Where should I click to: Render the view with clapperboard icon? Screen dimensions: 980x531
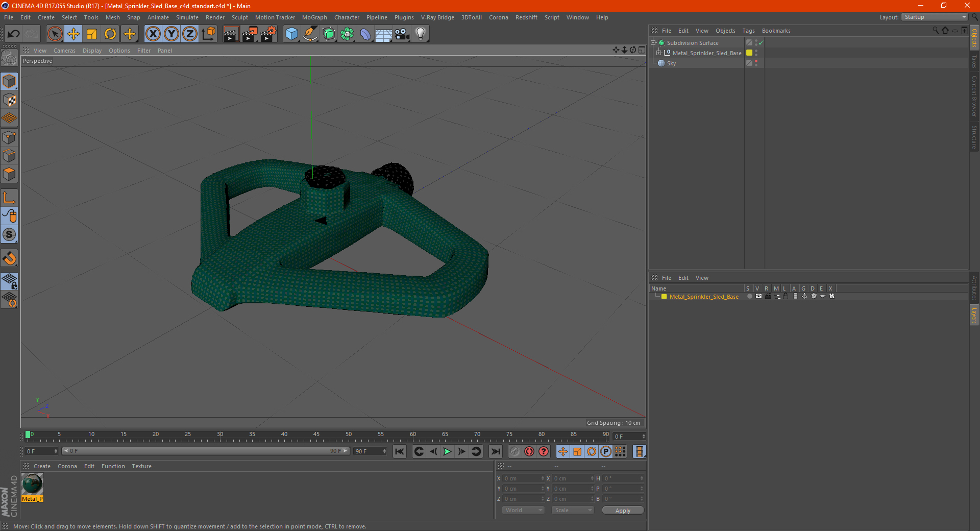231,34
